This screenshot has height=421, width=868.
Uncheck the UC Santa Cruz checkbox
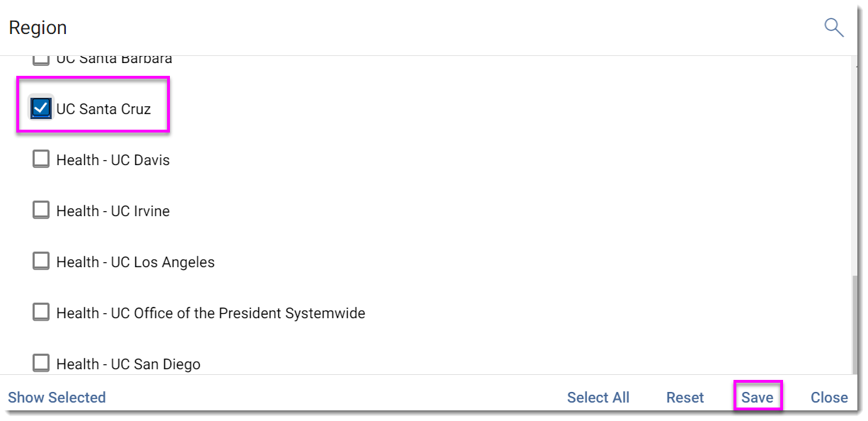(41, 108)
